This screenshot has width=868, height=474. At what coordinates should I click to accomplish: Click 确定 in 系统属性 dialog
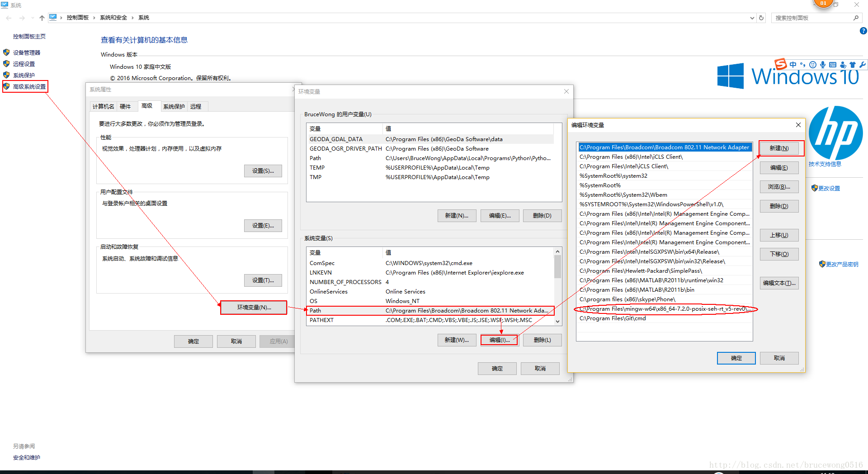pyautogui.click(x=193, y=341)
